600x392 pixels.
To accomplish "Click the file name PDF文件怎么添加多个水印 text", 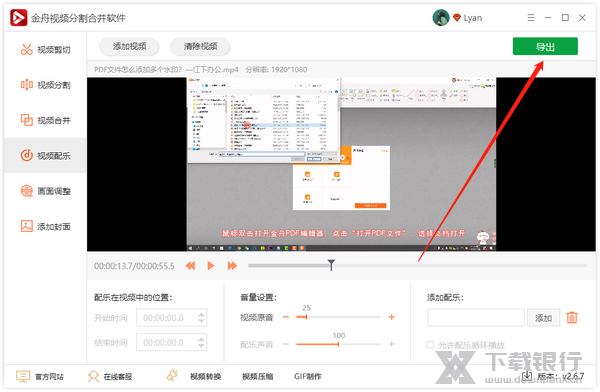I will click(x=166, y=70).
